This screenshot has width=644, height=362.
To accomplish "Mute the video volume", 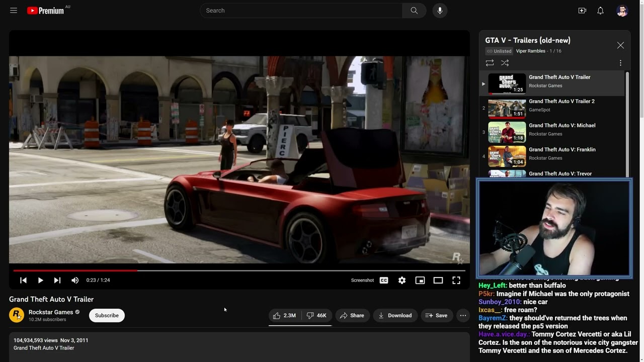I will coord(75,280).
